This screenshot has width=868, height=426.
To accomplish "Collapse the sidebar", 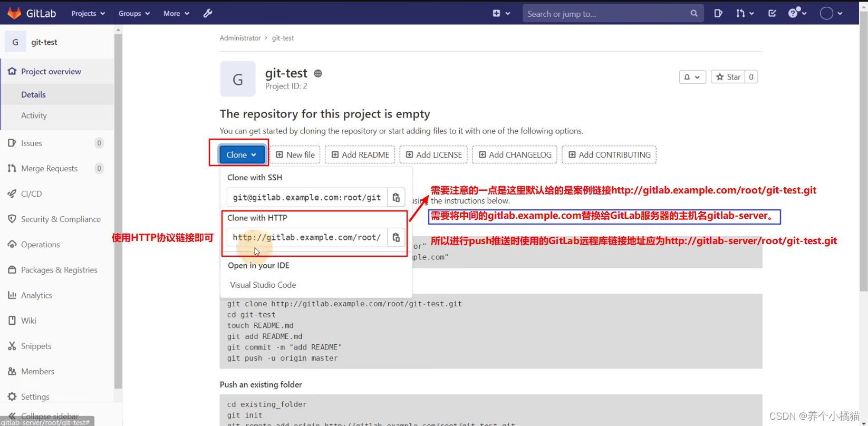I will click(50, 416).
